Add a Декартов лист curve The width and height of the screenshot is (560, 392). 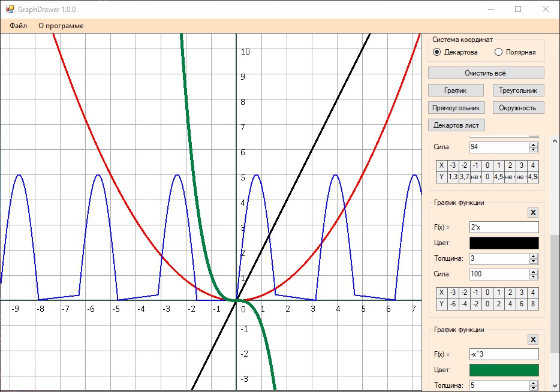pyautogui.click(x=456, y=125)
